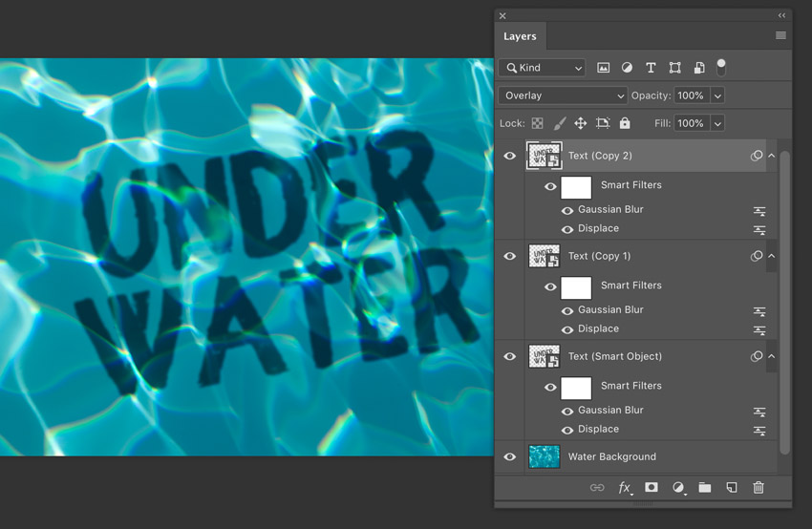Toggle Smart Filters visibility on Text (Copy 1)
Viewport: 812px width, 529px height.
pos(550,286)
